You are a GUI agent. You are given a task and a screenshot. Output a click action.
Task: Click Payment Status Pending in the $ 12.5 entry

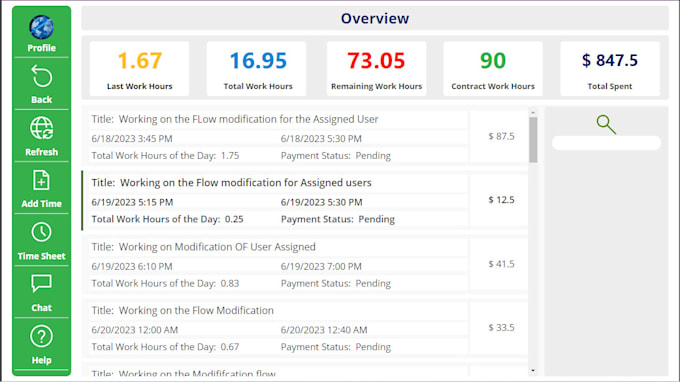pyautogui.click(x=338, y=219)
